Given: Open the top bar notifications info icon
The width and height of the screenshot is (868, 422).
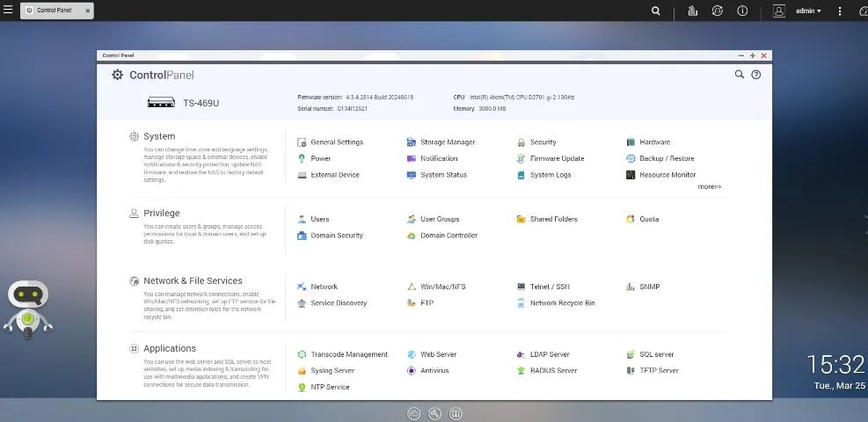Looking at the screenshot, I should pos(742,11).
